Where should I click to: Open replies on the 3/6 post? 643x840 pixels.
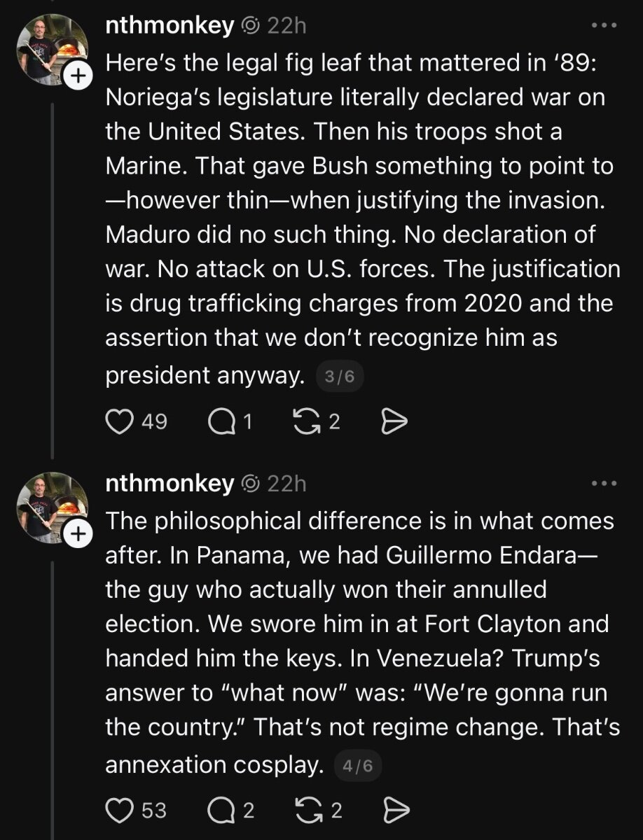pyautogui.click(x=221, y=421)
